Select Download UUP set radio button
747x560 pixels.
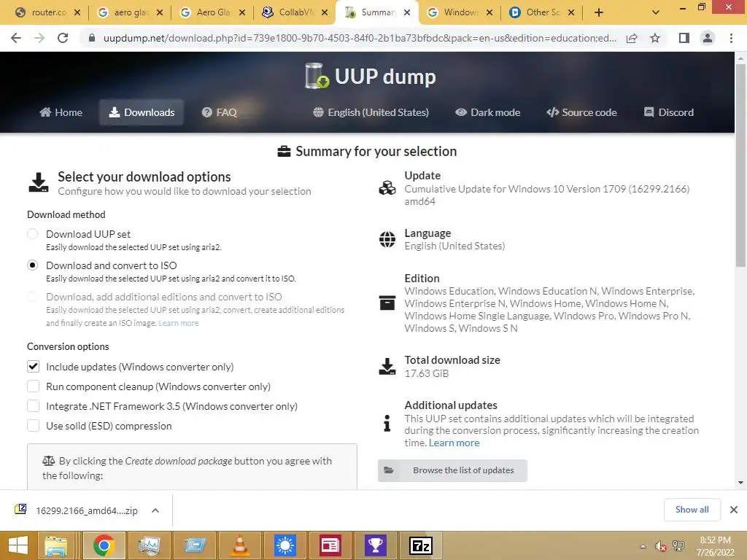coord(32,234)
